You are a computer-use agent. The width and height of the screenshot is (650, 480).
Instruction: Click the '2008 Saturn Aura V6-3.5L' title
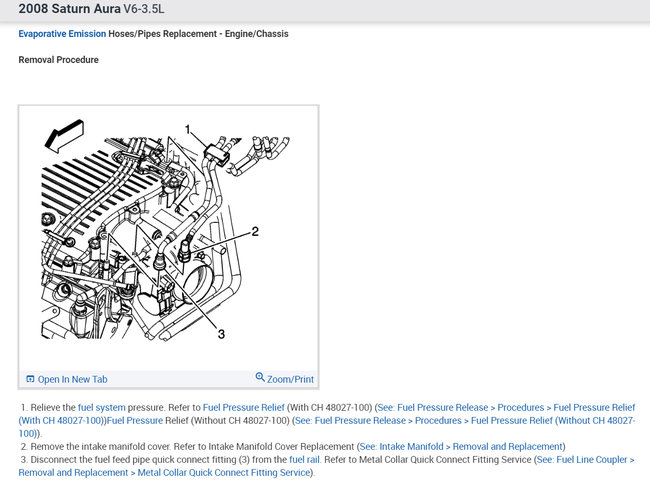pos(91,9)
